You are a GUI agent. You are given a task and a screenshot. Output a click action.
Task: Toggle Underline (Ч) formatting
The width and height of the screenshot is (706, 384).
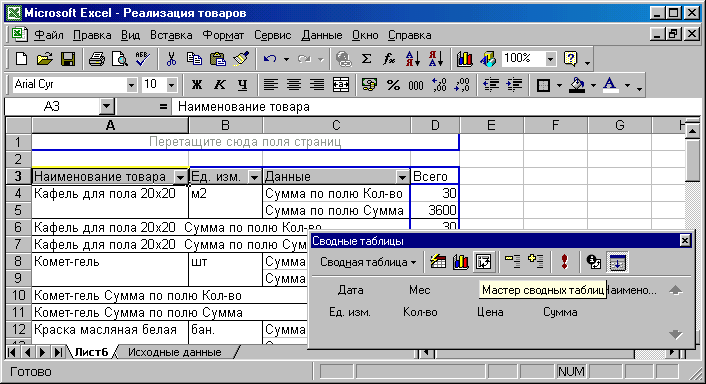click(x=243, y=85)
